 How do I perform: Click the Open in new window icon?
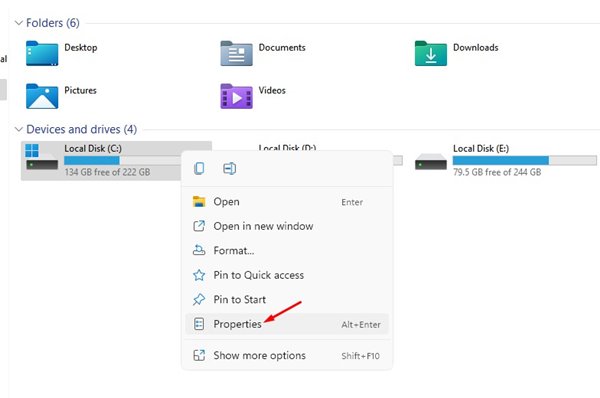pyautogui.click(x=199, y=226)
